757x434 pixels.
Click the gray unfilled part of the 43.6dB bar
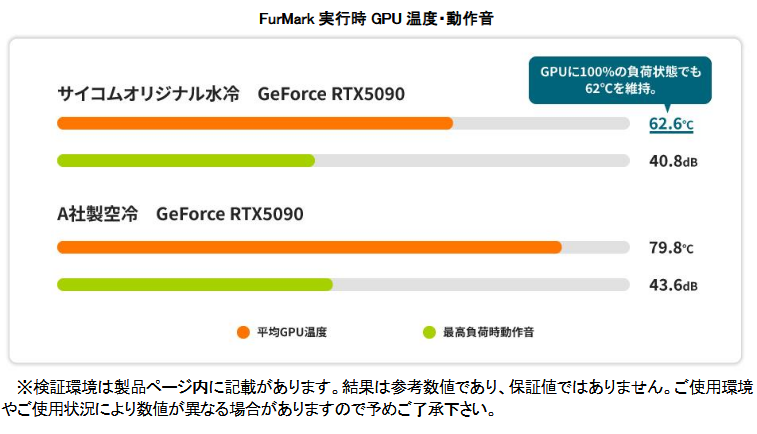[480, 285]
